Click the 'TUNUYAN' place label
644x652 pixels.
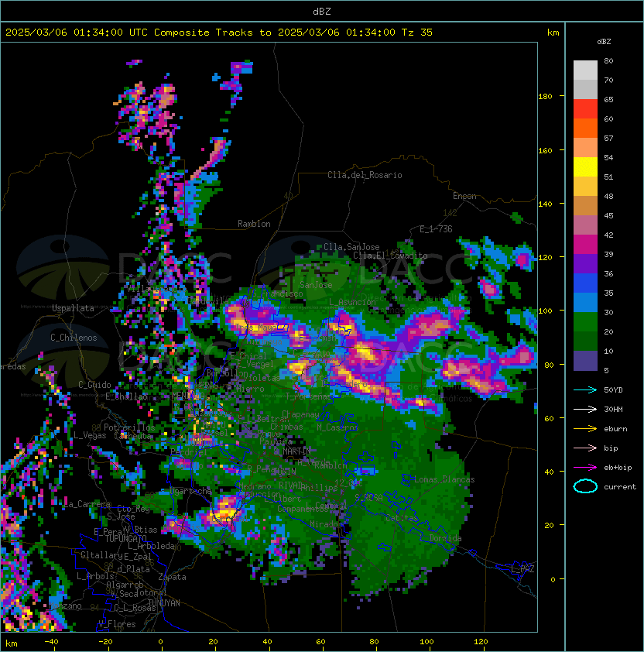[164, 603]
